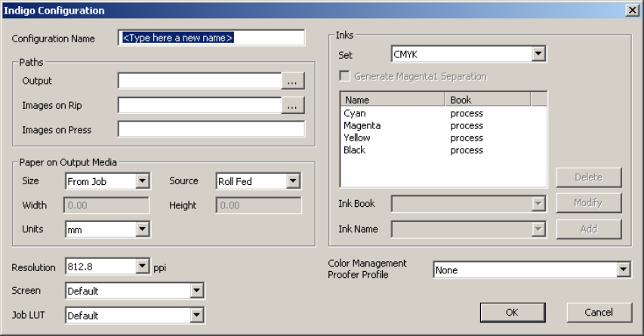Image resolution: width=644 pixels, height=336 pixels.
Task: Open the Source dropdown showing Roll Fed
Action: coord(258,181)
